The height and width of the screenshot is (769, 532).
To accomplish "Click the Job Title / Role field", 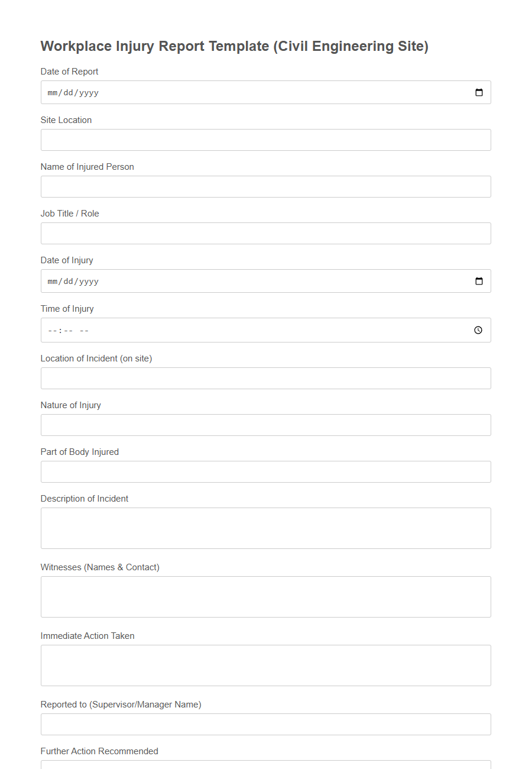I will [x=265, y=233].
